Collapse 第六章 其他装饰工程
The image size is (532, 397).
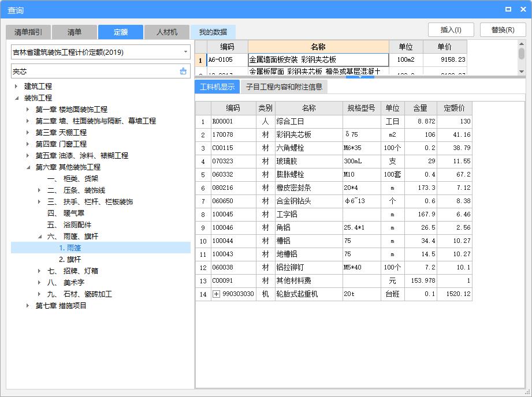click(x=28, y=167)
